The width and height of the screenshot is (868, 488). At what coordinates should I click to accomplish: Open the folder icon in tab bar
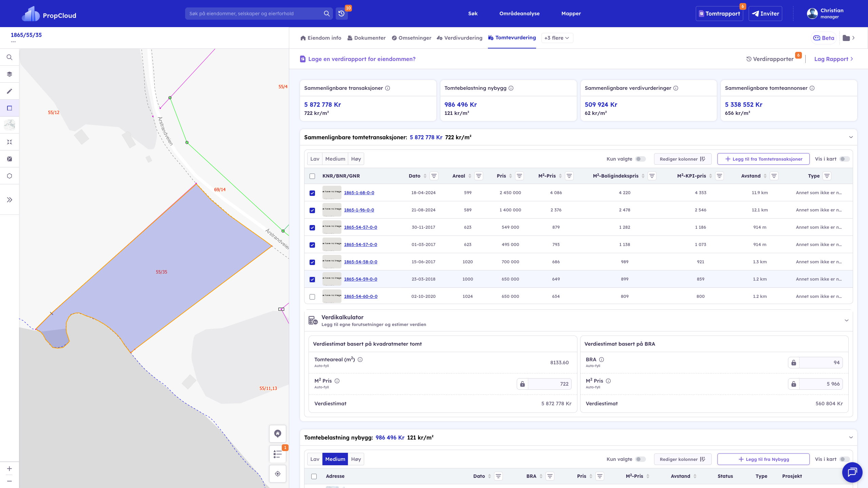pos(846,38)
